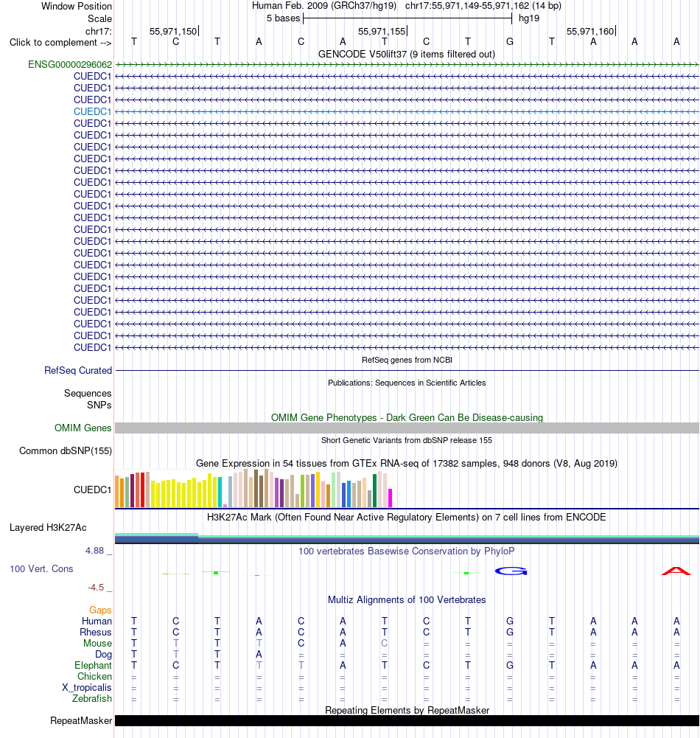Click position marker 55,971,160
Image resolution: width=700 pixels, height=738 pixels.
tap(590, 31)
